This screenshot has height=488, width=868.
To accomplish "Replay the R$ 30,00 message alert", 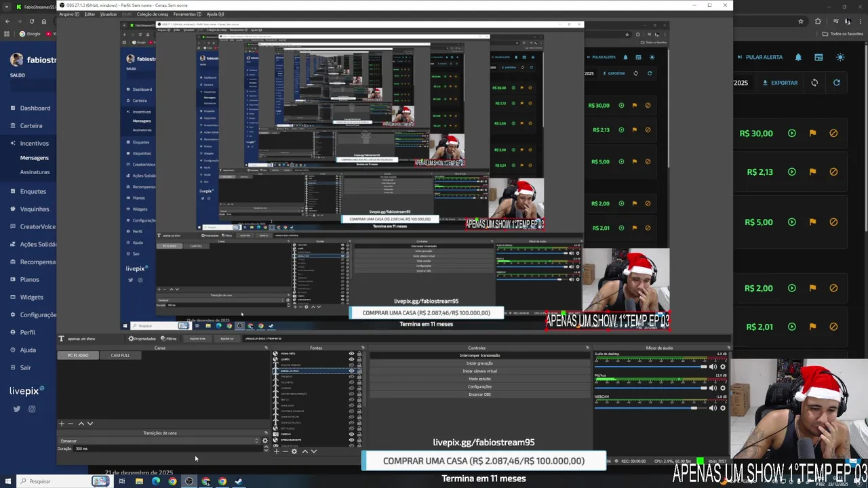I will click(x=791, y=133).
